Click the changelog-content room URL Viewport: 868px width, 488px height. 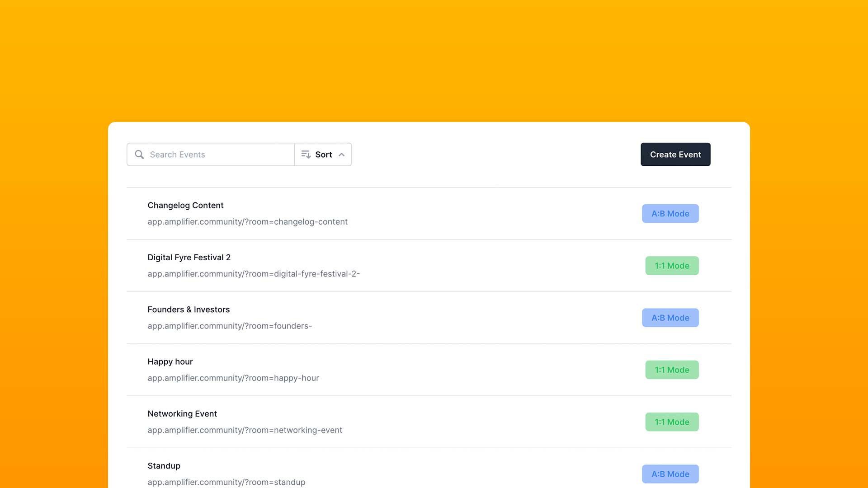click(248, 221)
